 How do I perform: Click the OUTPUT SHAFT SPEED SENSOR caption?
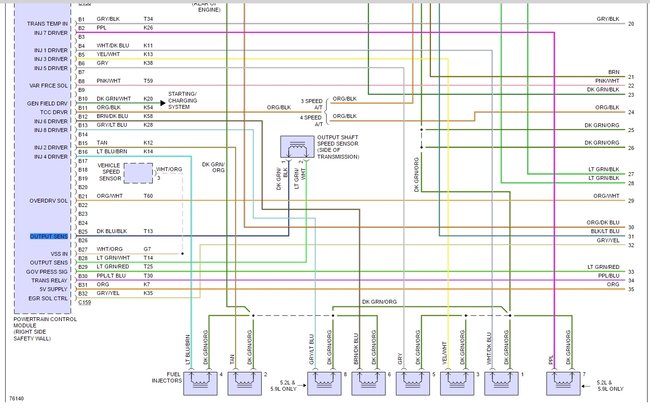coord(338,147)
